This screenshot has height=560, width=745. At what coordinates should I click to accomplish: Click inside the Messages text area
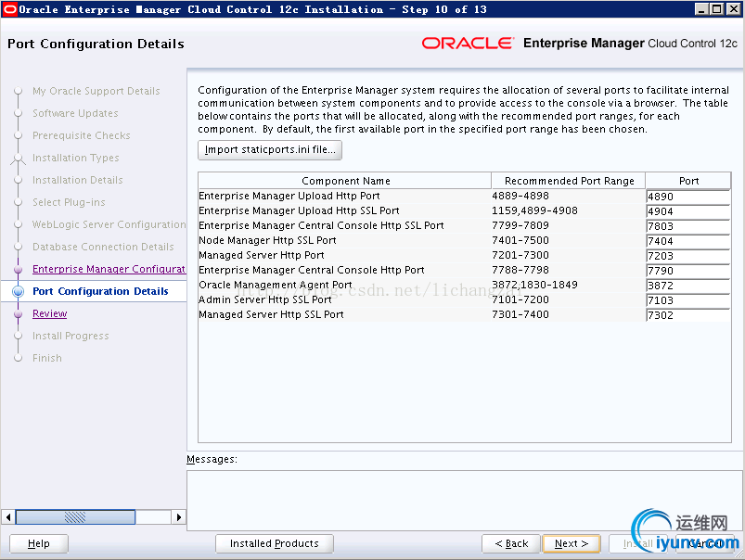tap(464, 500)
